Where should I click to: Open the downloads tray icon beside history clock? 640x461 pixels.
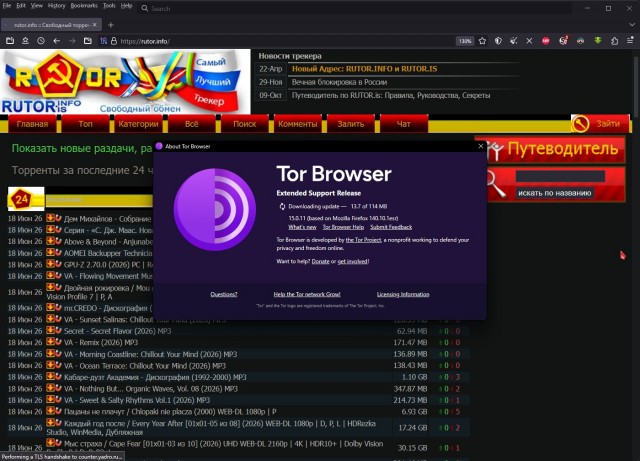pyautogui.click(x=25, y=41)
